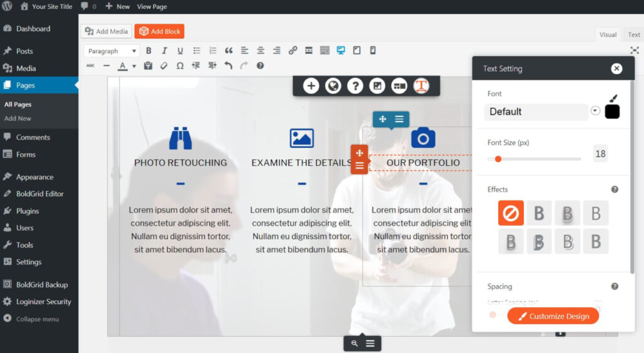Image resolution: width=644 pixels, height=353 pixels.
Task: Toggle italic formatting in the editor toolbar
Action: (165, 51)
